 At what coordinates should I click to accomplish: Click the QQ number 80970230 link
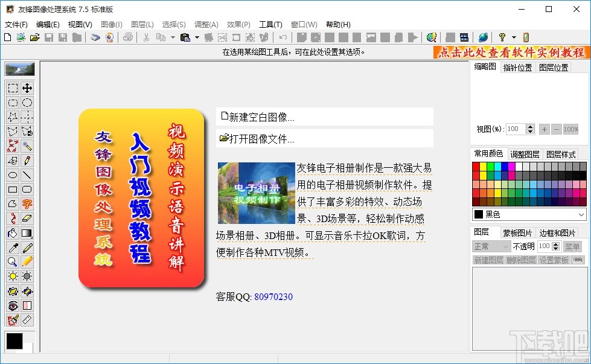click(x=273, y=297)
